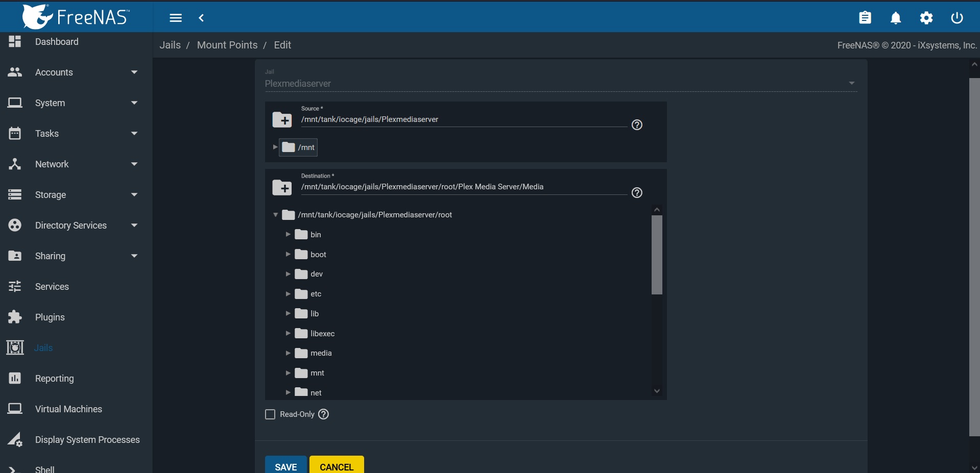This screenshot has width=980, height=473.
Task: Click the Source add-folder icon
Action: (x=282, y=119)
